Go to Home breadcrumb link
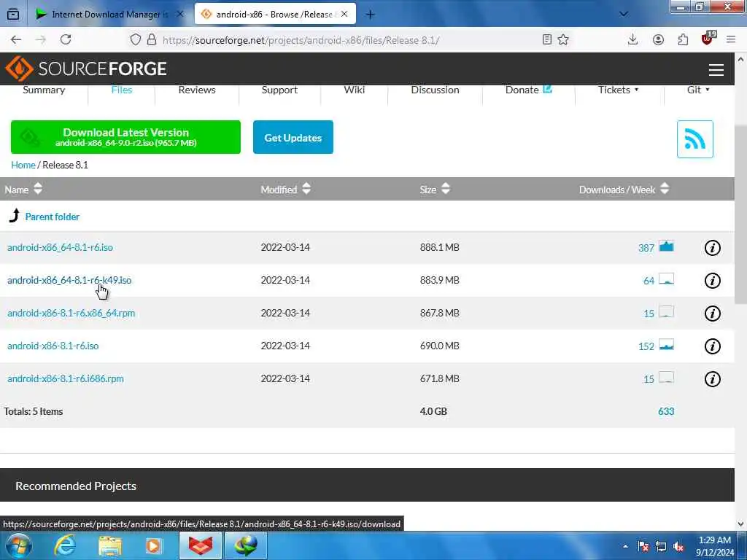 (x=23, y=166)
